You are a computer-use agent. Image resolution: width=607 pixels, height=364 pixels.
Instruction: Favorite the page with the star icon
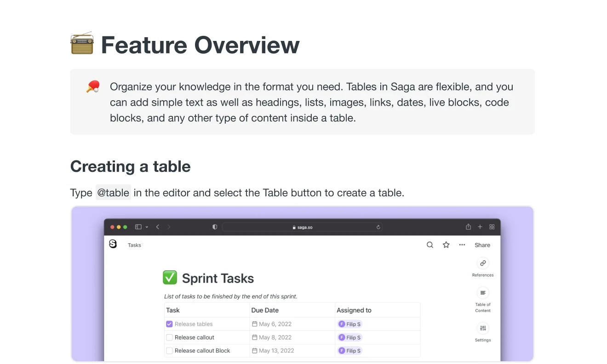446,245
